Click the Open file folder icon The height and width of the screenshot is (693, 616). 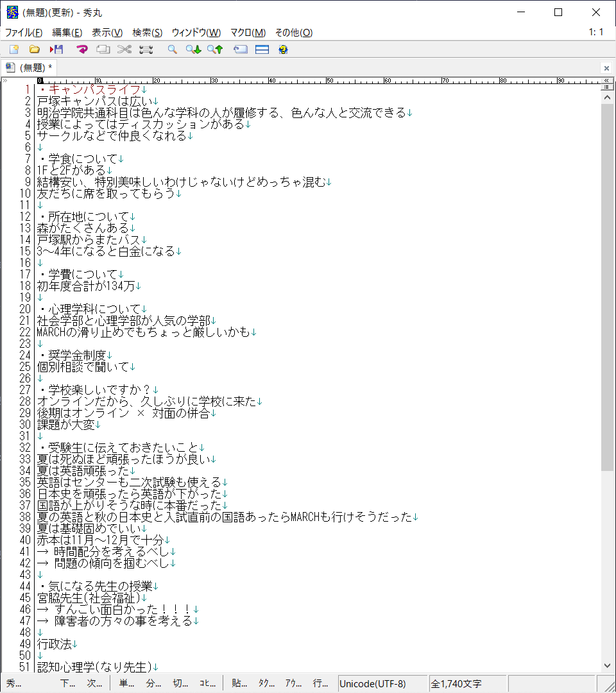pos(35,49)
